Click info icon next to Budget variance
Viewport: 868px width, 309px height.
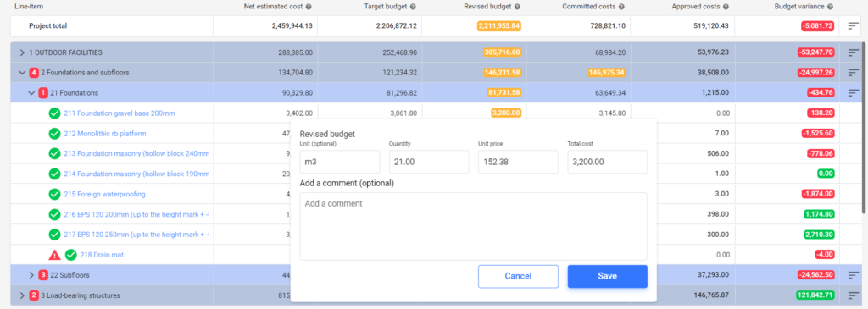pos(830,7)
